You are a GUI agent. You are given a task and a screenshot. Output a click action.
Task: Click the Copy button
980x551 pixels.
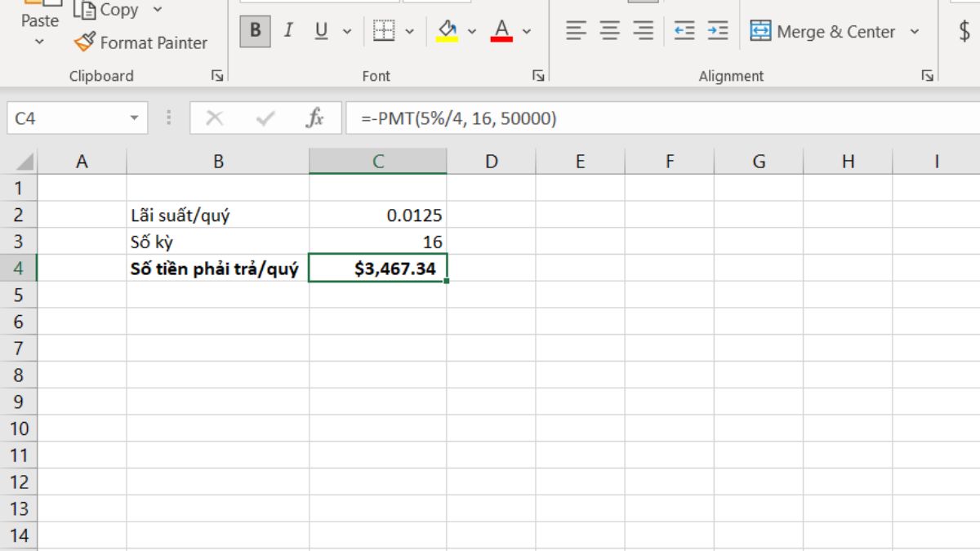107,10
